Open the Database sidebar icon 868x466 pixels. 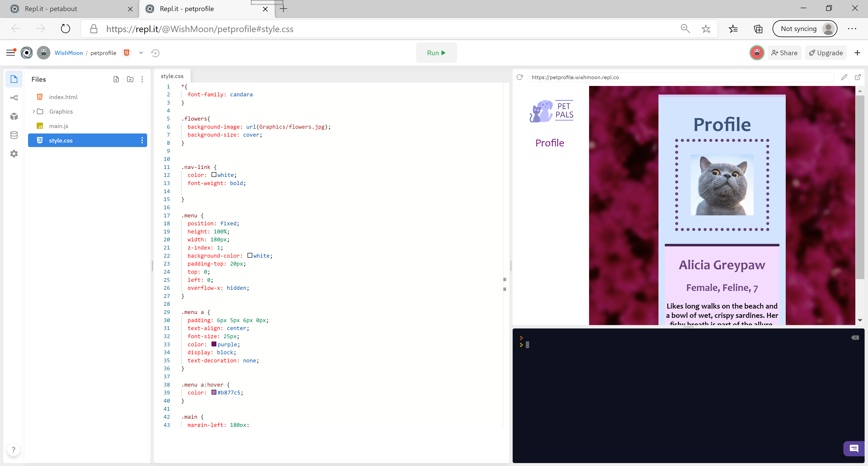(14, 135)
